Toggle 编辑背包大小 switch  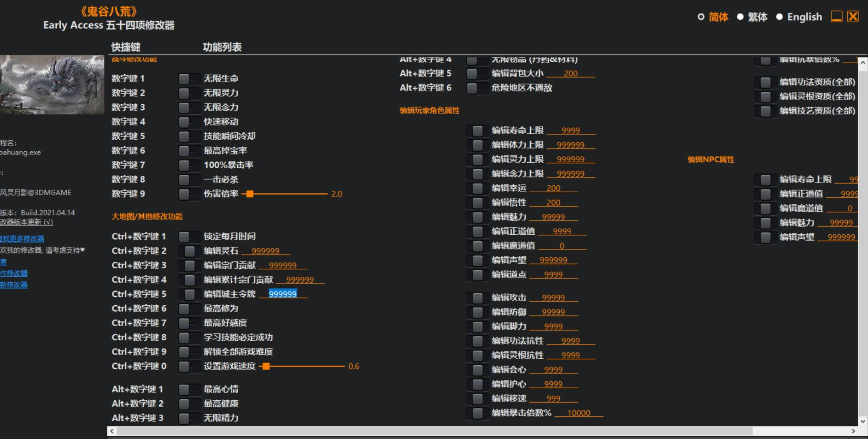(477, 74)
